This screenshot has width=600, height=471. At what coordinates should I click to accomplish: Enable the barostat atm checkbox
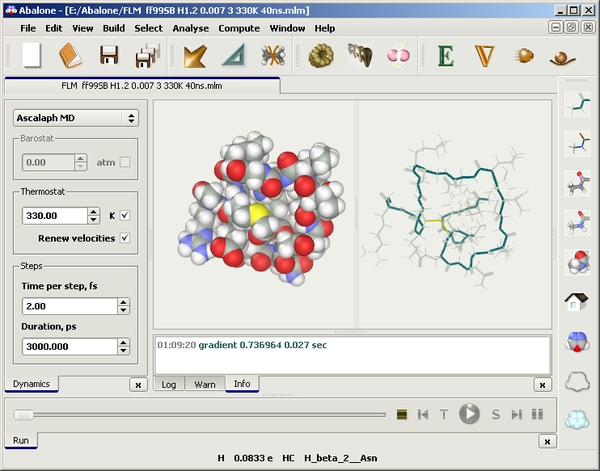click(x=125, y=162)
